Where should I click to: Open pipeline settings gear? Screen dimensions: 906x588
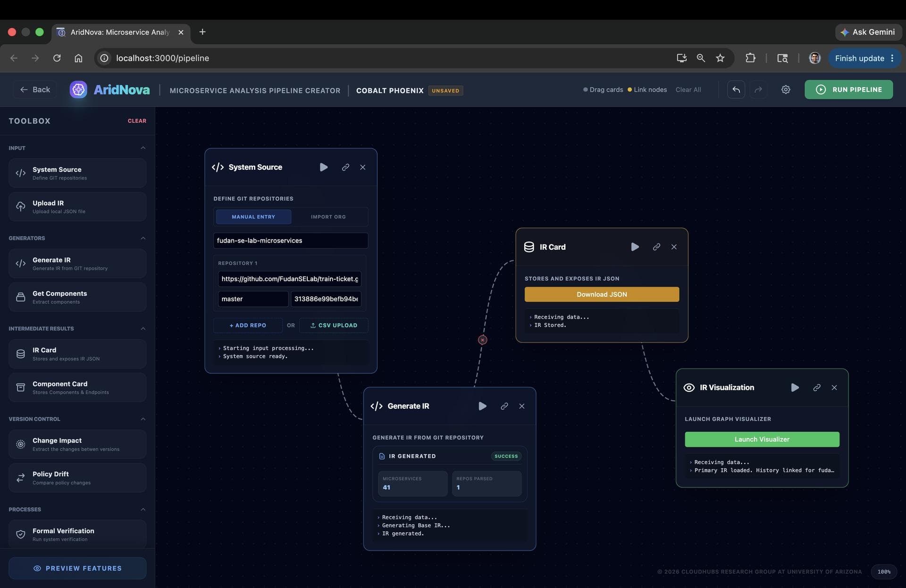click(786, 89)
